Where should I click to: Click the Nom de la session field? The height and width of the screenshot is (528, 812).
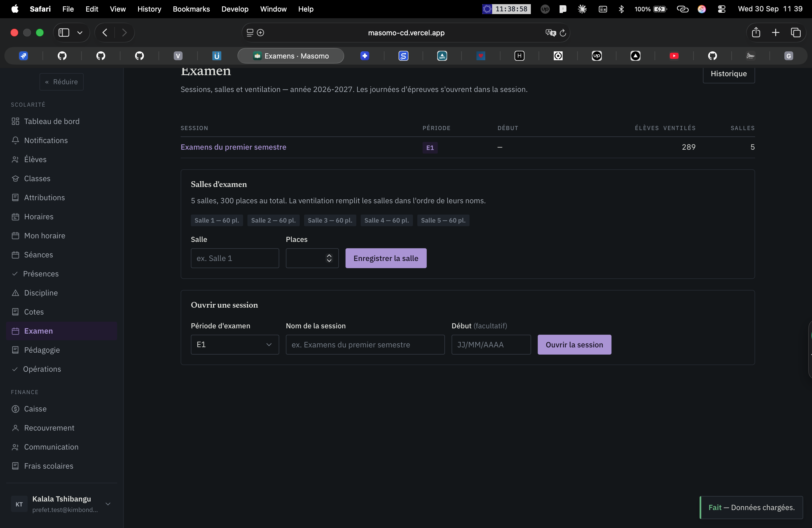pyautogui.click(x=365, y=344)
